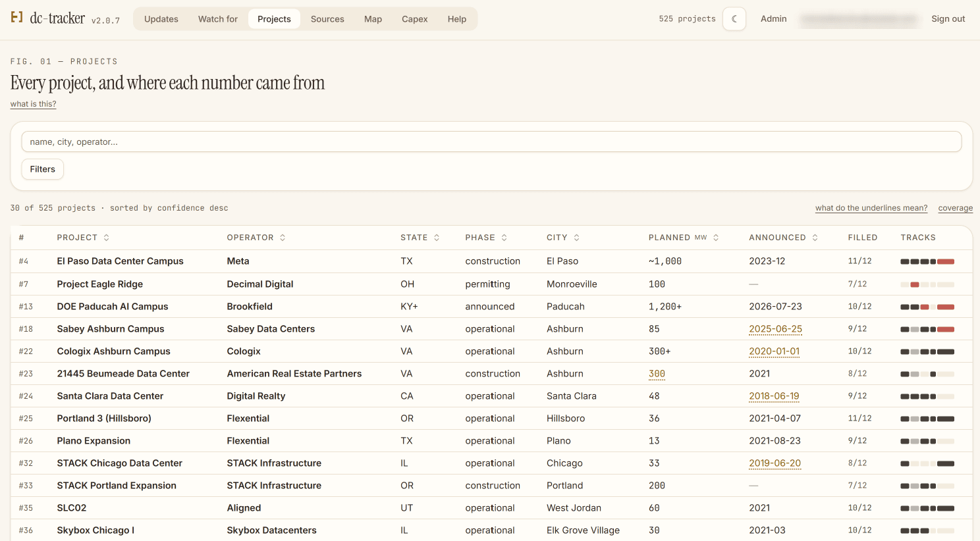The height and width of the screenshot is (541, 980).
Task: Open the 'what is this?' link
Action: (x=34, y=104)
